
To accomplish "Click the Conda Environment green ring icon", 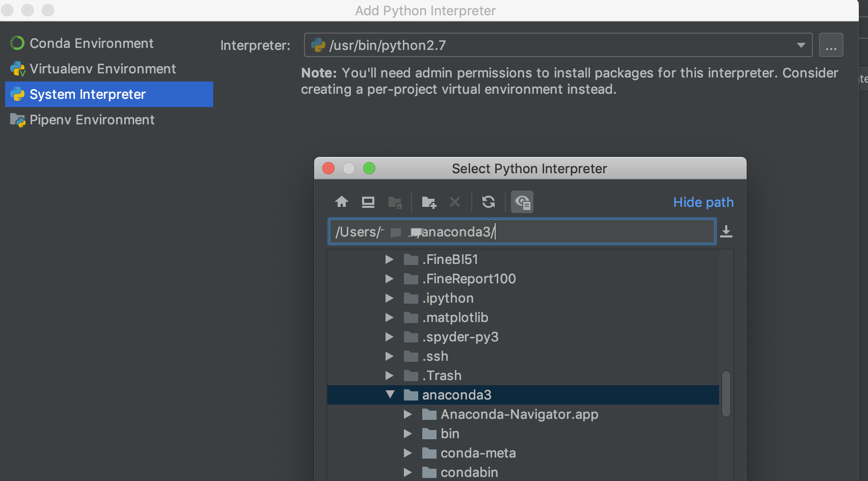I will pyautogui.click(x=17, y=43).
